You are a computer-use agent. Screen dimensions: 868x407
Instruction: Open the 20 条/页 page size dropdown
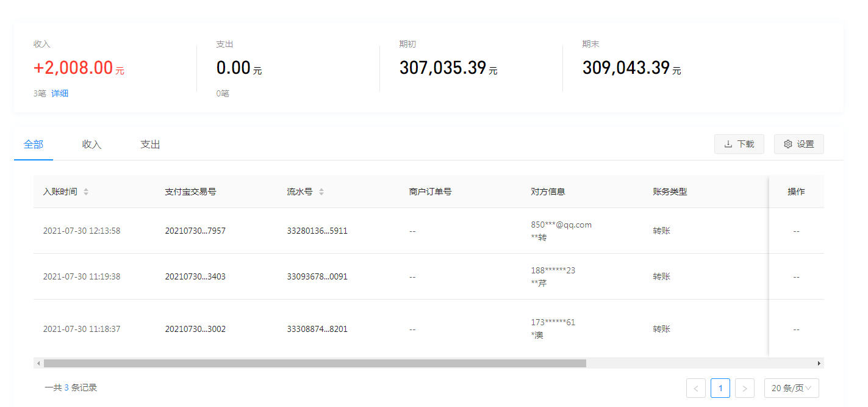pos(791,388)
